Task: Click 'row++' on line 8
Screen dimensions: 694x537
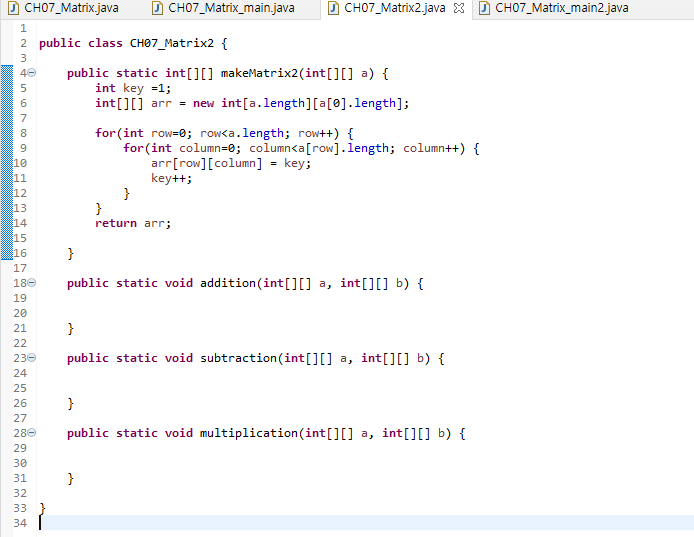Action: [315, 133]
